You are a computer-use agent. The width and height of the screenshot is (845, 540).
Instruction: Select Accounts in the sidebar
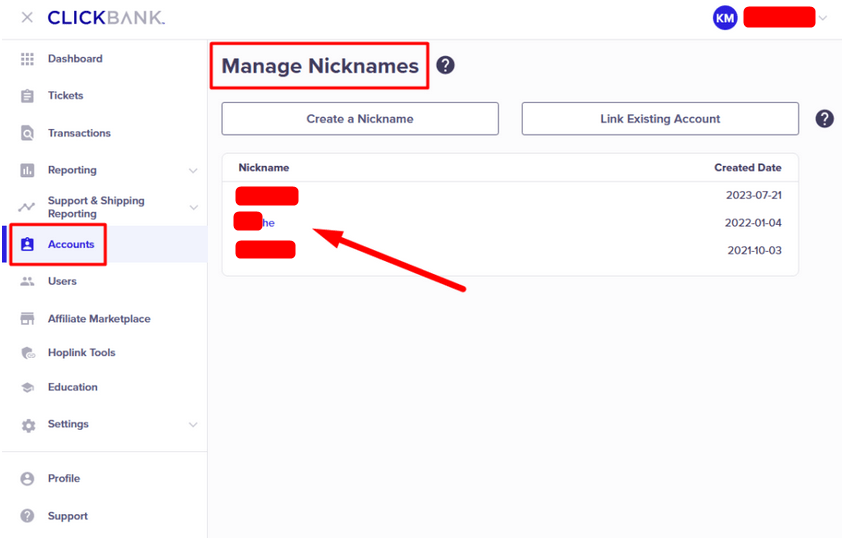tap(71, 244)
